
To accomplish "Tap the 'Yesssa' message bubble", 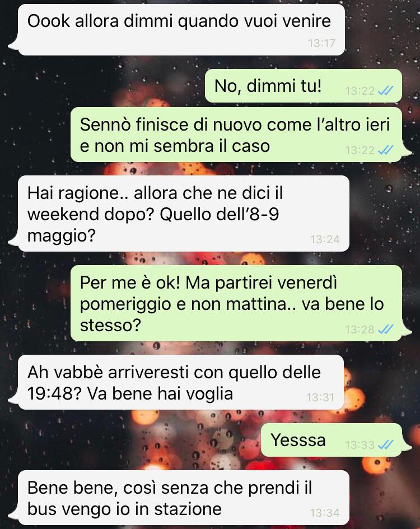I will pos(332,440).
